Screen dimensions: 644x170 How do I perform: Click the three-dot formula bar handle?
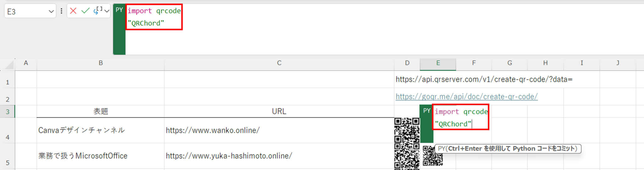pos(61,11)
